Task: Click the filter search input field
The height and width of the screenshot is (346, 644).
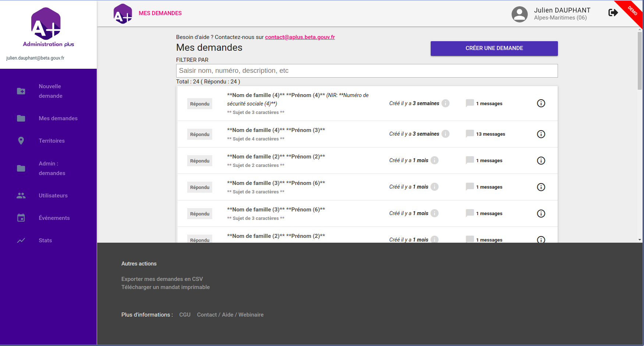Action: [367, 71]
